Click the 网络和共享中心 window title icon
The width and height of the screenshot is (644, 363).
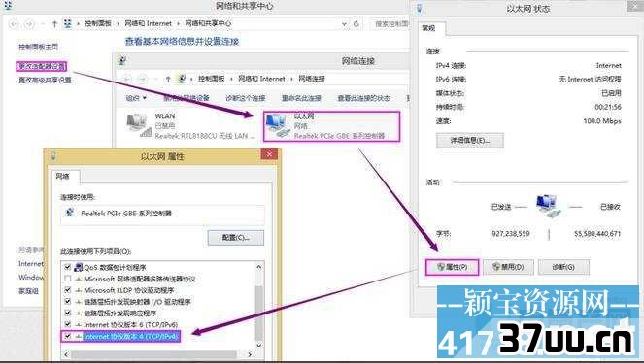pos(8,6)
